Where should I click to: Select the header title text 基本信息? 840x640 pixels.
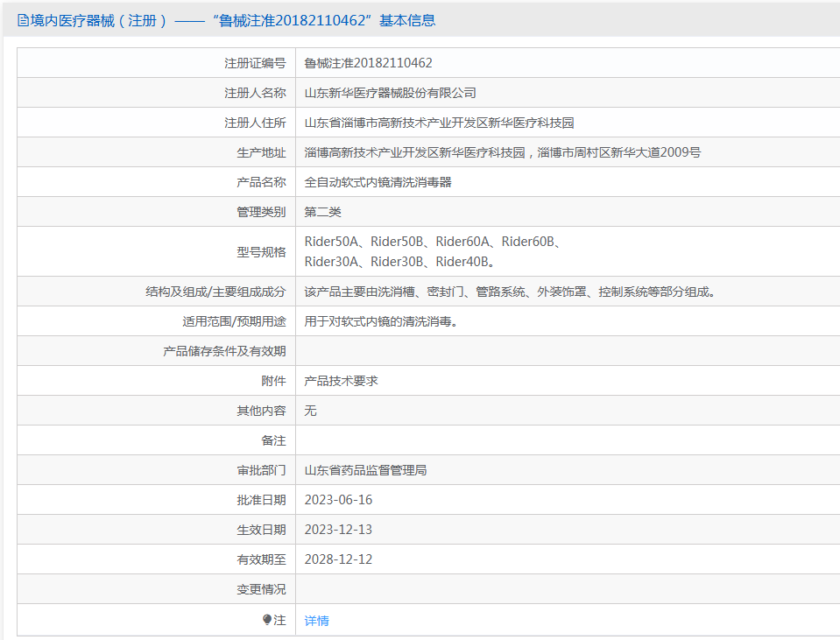pos(407,21)
